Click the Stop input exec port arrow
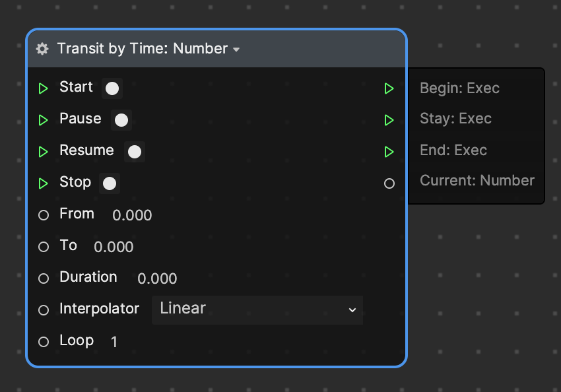 tap(44, 183)
